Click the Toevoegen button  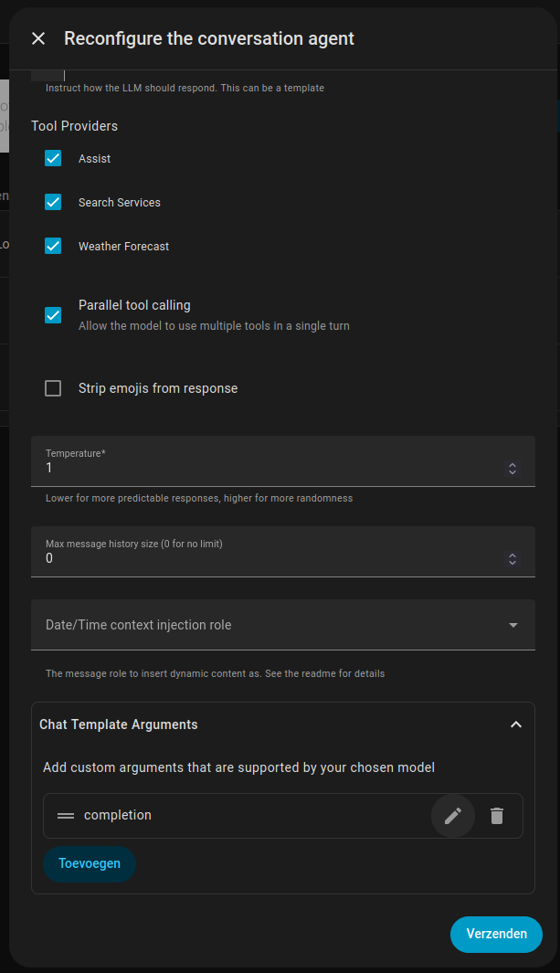tap(90, 863)
